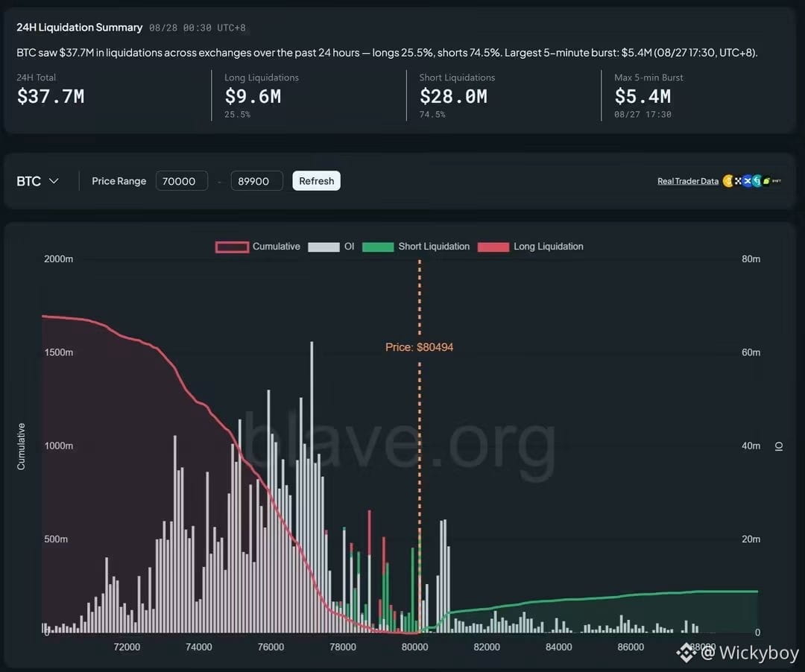
Task: Open the Real Trader Data link
Action: click(688, 181)
